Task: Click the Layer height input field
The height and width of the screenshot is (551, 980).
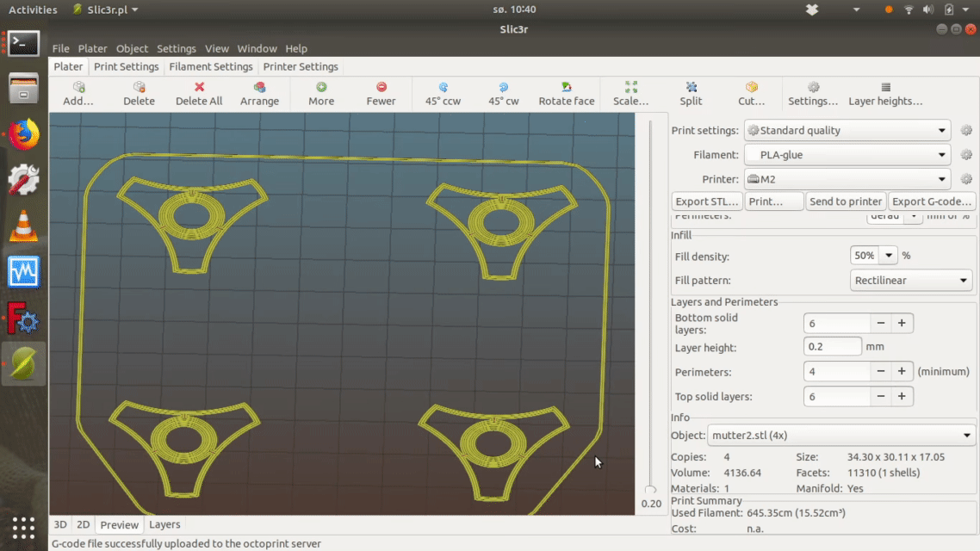Action: (x=832, y=346)
